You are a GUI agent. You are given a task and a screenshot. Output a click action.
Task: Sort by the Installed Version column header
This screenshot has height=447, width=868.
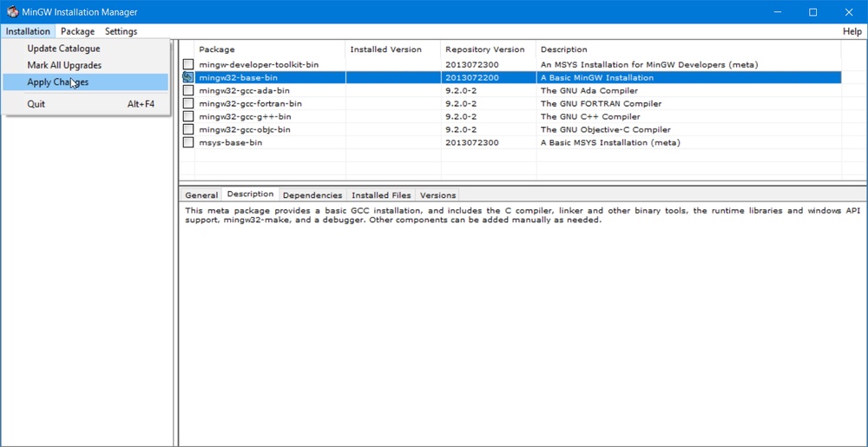[393, 49]
